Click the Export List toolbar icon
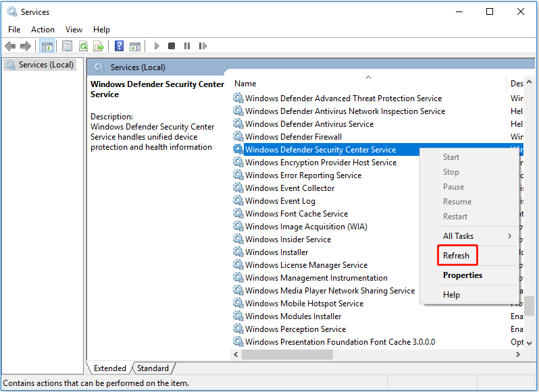The width and height of the screenshot is (539, 392). pyautogui.click(x=99, y=46)
